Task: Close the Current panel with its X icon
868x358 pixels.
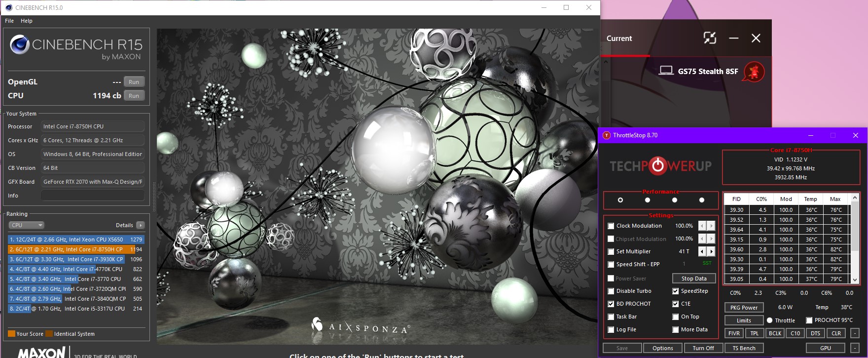Action: [756, 38]
